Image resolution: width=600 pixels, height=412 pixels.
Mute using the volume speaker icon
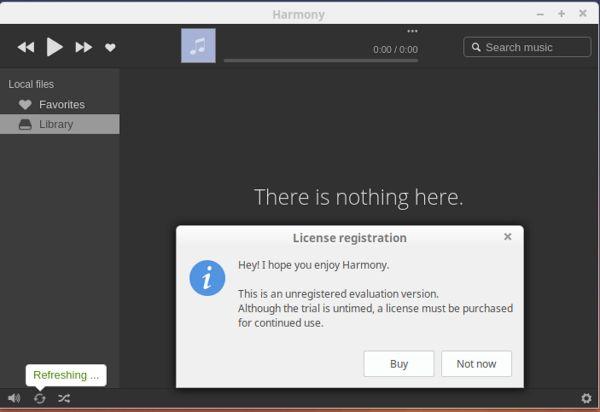[14, 398]
